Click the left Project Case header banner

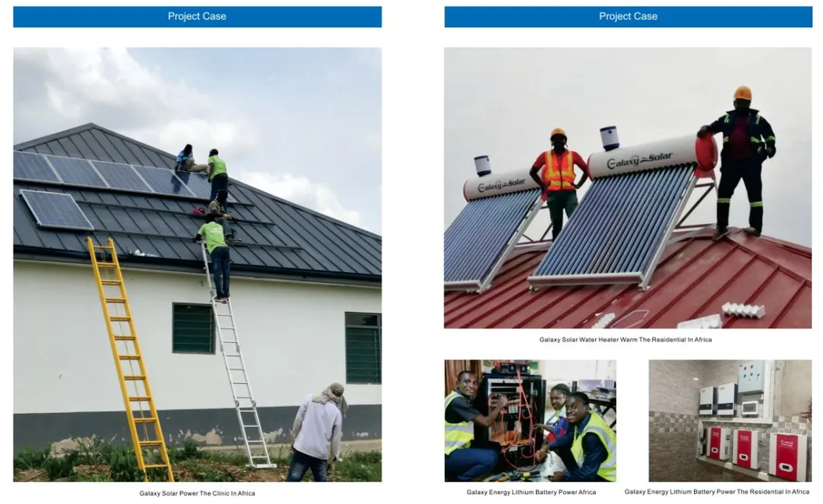198,17
